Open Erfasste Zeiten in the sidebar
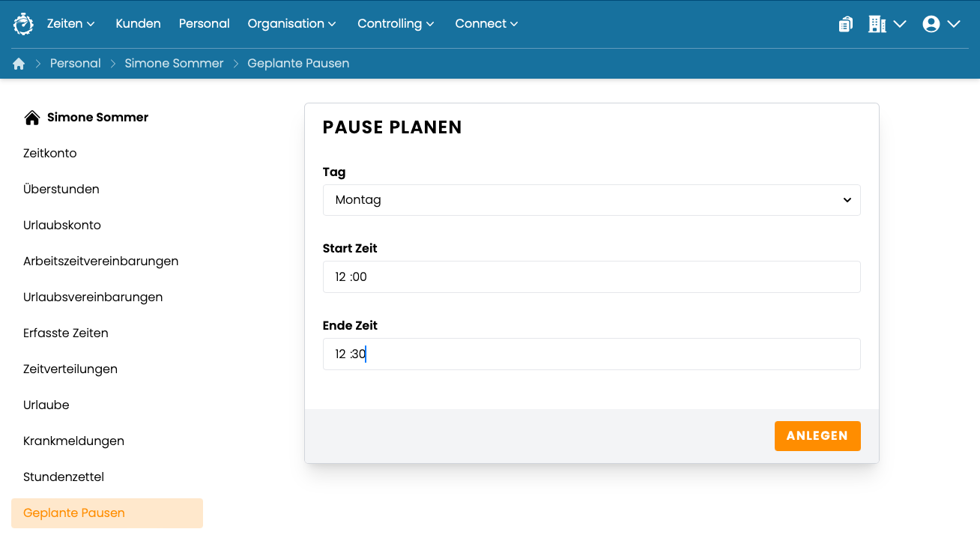The width and height of the screenshot is (980, 538). [x=66, y=333]
